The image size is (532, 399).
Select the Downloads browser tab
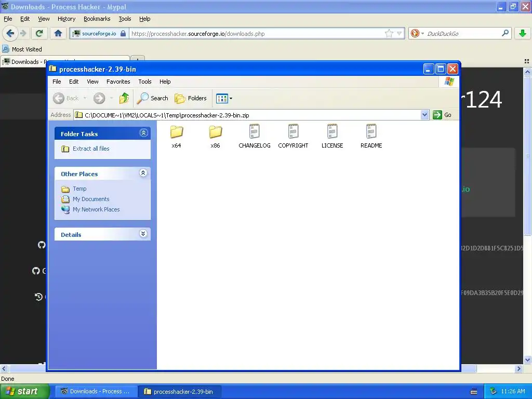pos(64,61)
